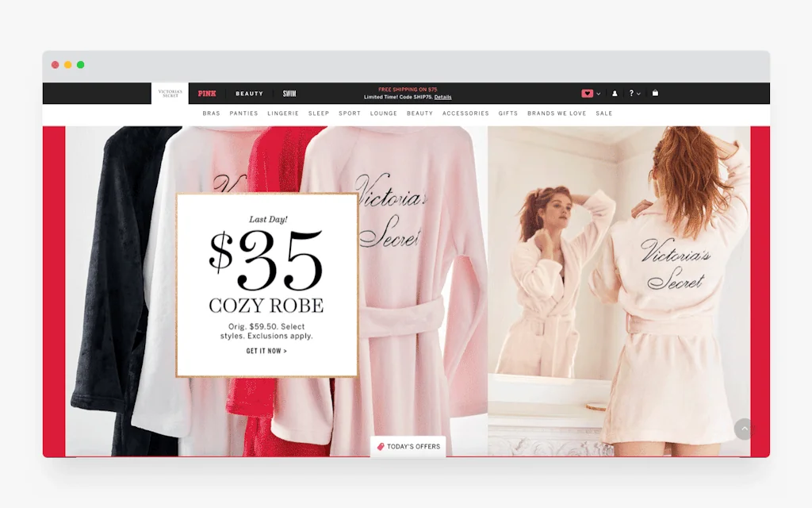This screenshot has height=508, width=812.
Task: Click the back-to-top arrow circle
Action: point(744,429)
